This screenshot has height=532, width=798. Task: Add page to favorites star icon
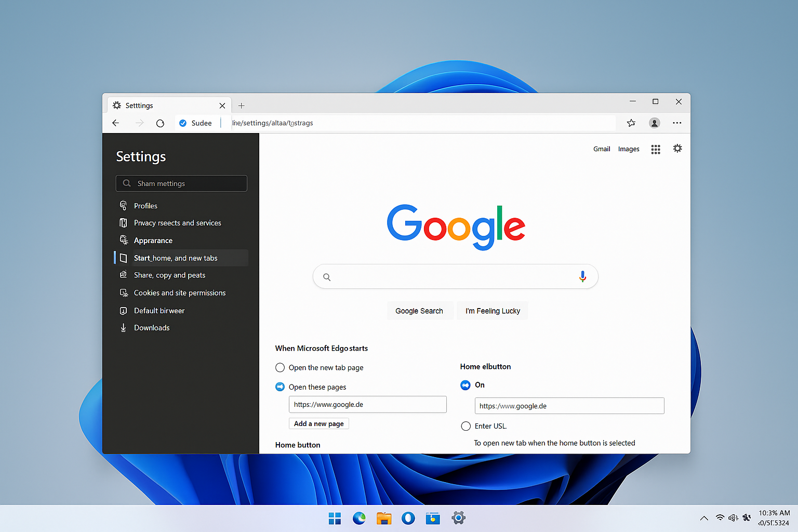click(x=631, y=123)
